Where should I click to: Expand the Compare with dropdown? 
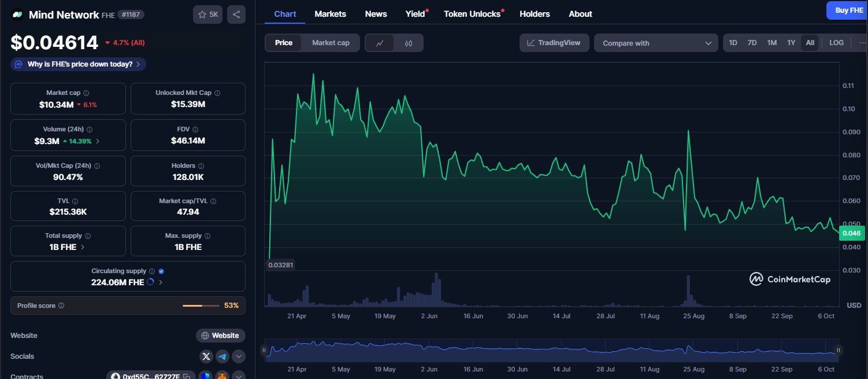[656, 43]
